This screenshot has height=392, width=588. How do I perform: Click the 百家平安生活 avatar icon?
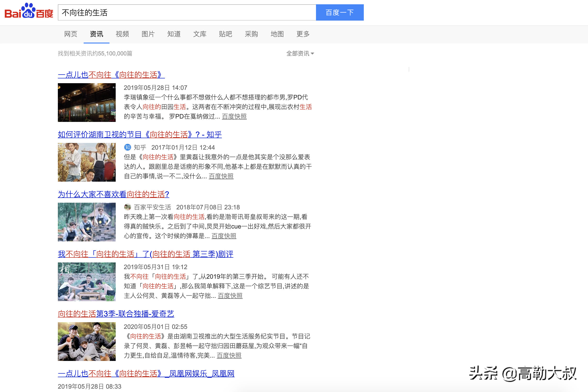127,207
